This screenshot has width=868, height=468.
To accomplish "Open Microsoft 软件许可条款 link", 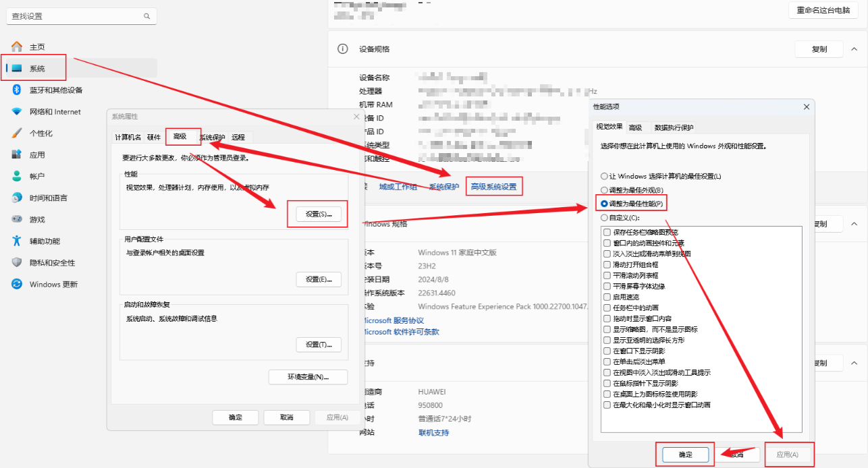I will pos(401,332).
